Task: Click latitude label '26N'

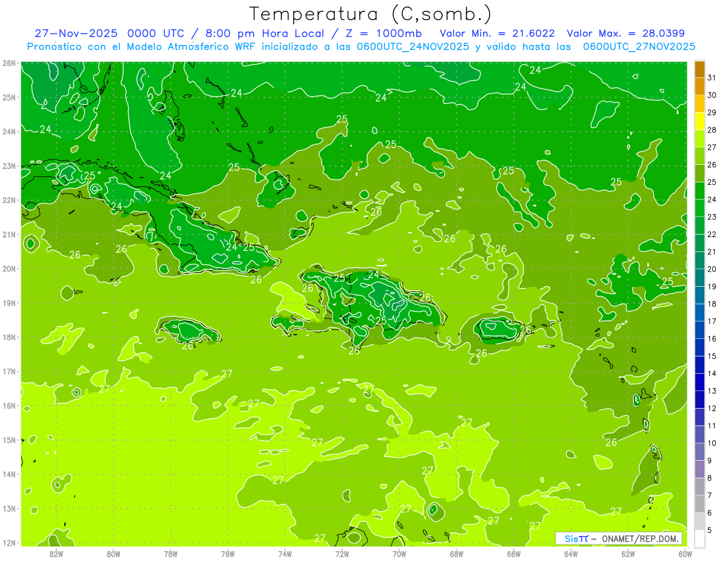Action: pyautogui.click(x=10, y=63)
